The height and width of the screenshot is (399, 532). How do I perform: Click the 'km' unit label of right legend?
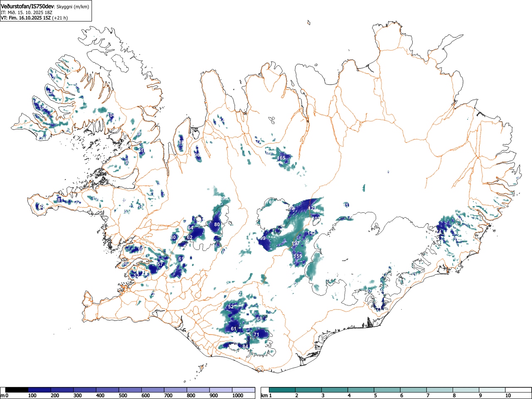coord(264,396)
